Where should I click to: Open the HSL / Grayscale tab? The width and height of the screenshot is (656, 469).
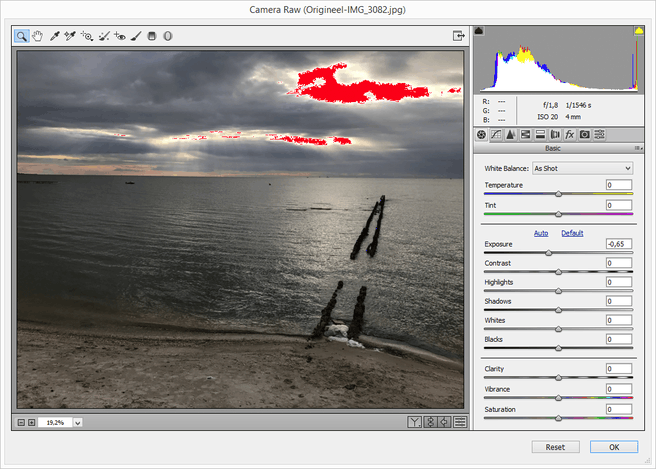525,135
